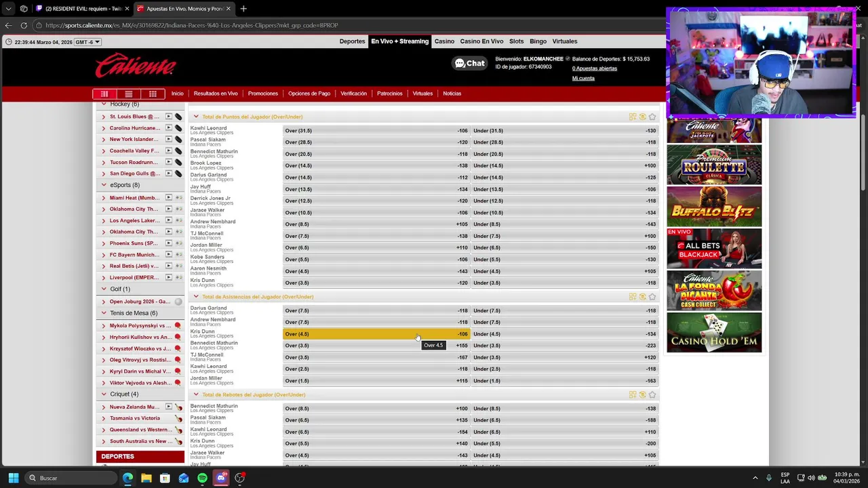
Task: Click the golf ball icon for Open Joburg 2026
Action: click(x=178, y=302)
